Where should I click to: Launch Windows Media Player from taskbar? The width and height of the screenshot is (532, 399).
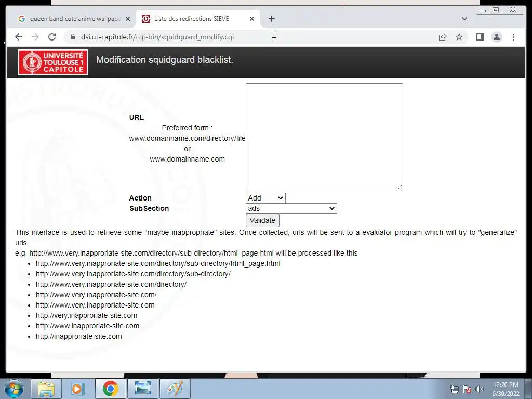pyautogui.click(x=77, y=389)
